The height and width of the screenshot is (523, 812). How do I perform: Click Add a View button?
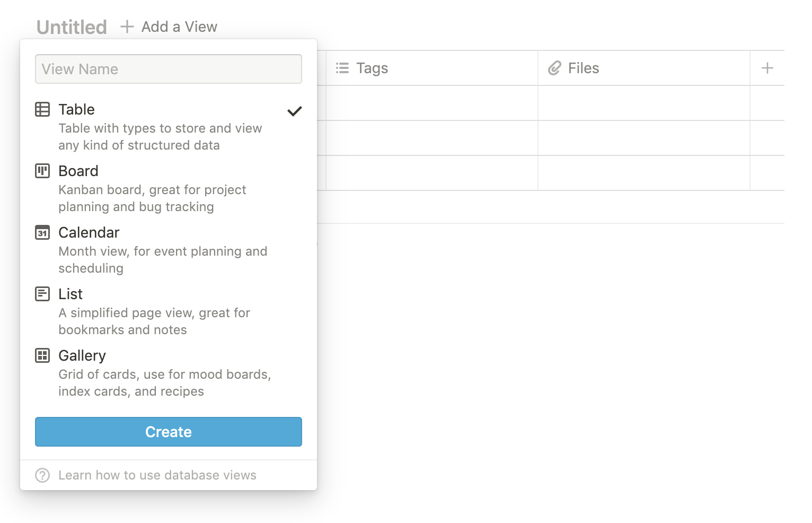[x=169, y=27]
